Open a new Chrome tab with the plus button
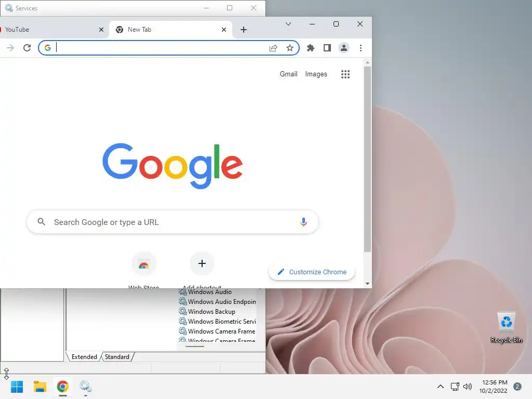Screen dimensions: 532x399 point(244,30)
